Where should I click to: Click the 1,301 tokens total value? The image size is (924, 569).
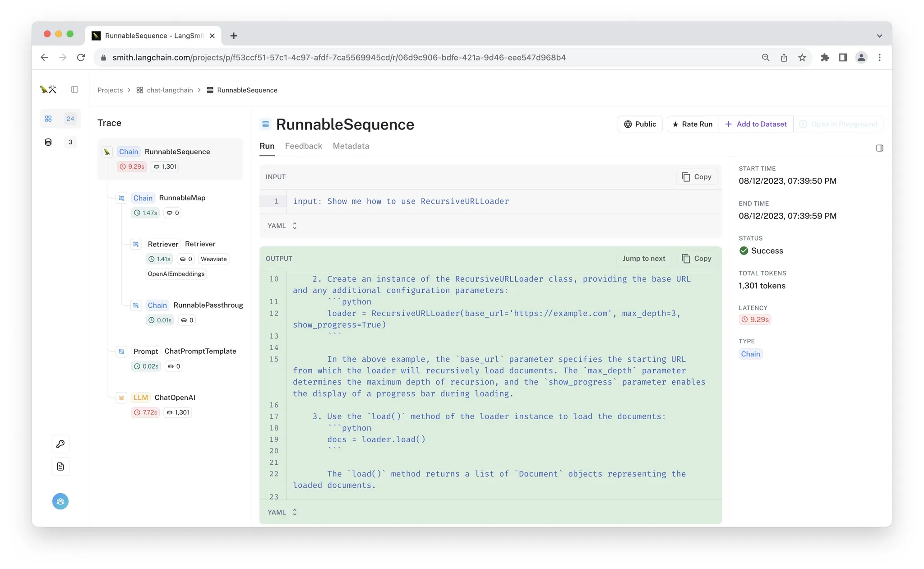coord(762,286)
